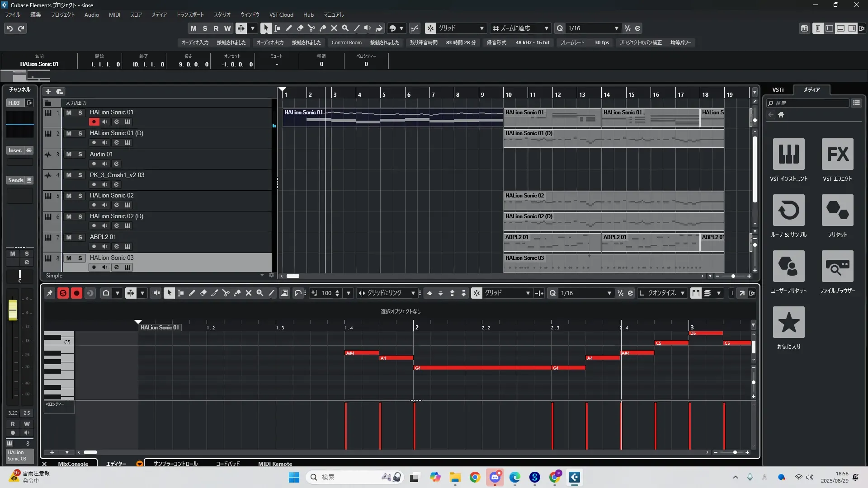Select the Scissors split tool in main toolbar

(311, 28)
